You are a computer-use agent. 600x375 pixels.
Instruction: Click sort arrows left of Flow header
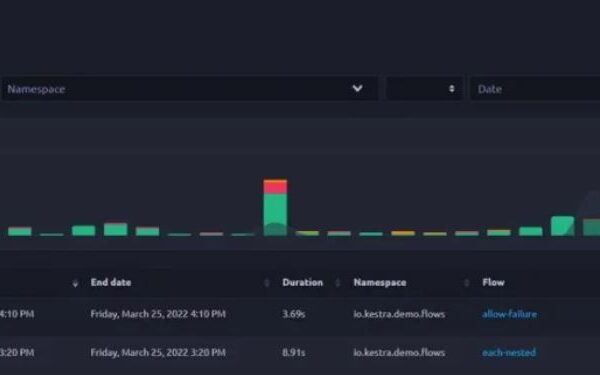466,283
